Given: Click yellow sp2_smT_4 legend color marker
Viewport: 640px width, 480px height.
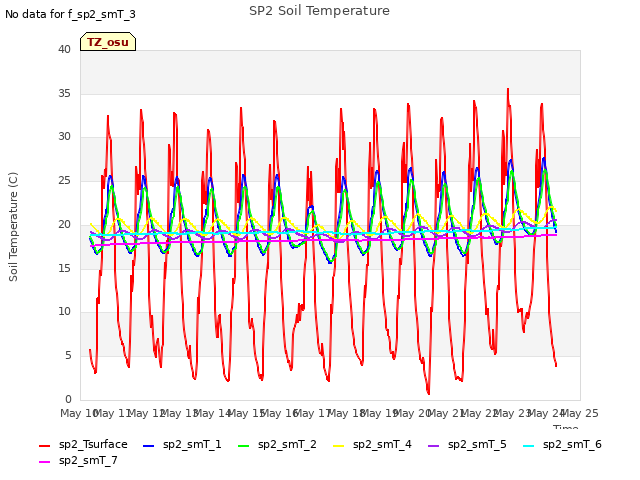Looking at the screenshot, I should (x=338, y=446).
